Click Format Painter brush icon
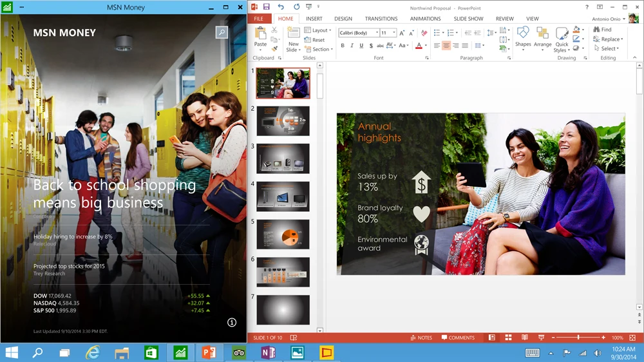This screenshot has width=644, height=362. (x=274, y=48)
